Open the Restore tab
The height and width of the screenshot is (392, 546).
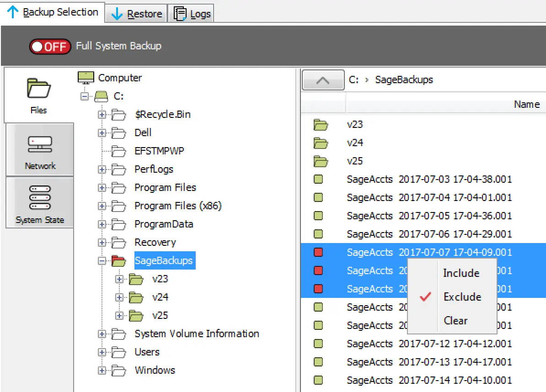pyautogui.click(x=136, y=14)
